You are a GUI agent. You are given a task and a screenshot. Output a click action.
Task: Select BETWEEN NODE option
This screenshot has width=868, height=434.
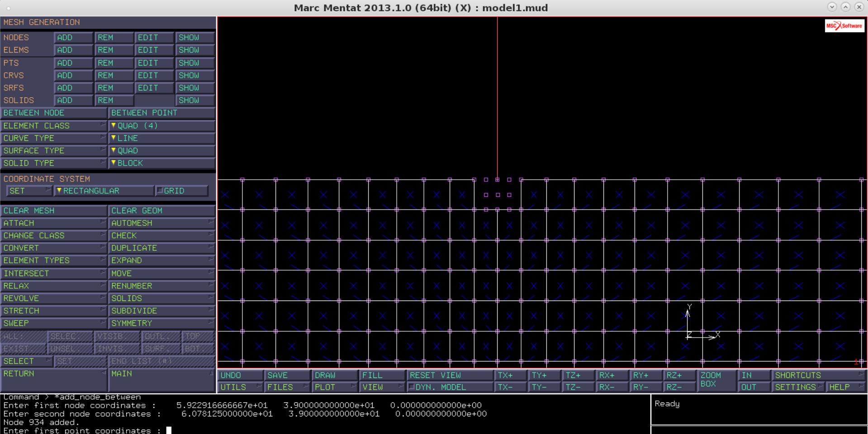point(54,113)
